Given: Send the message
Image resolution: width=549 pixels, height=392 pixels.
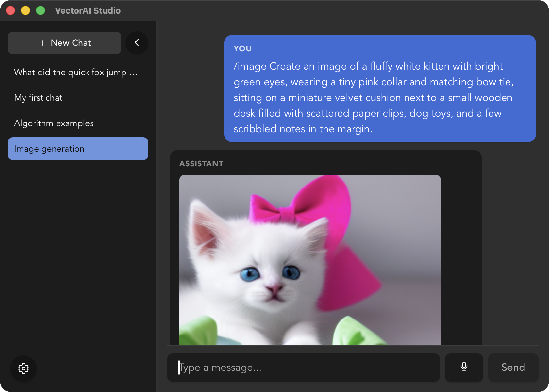Looking at the screenshot, I should [x=513, y=367].
